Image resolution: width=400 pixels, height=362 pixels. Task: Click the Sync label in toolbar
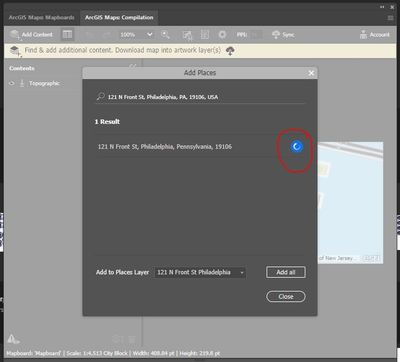[x=288, y=35]
